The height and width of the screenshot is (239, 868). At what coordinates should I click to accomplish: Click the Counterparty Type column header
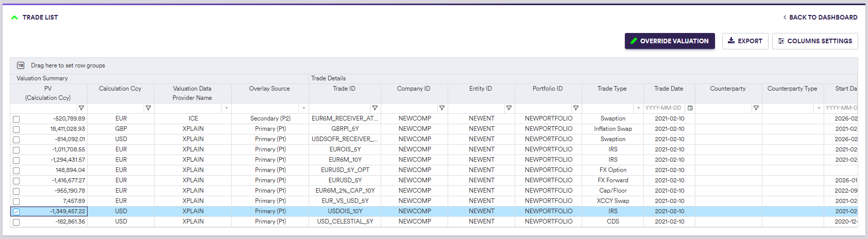pyautogui.click(x=792, y=89)
